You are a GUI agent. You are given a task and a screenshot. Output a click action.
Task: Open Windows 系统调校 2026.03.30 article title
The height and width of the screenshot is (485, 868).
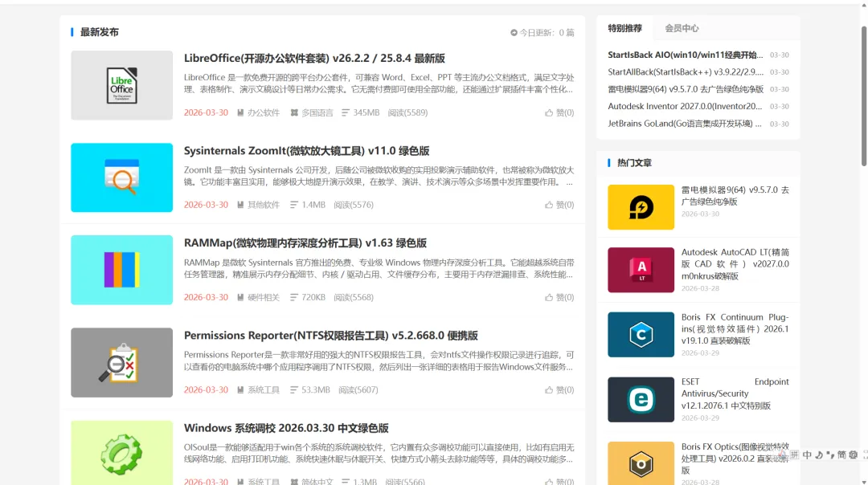[x=286, y=427]
